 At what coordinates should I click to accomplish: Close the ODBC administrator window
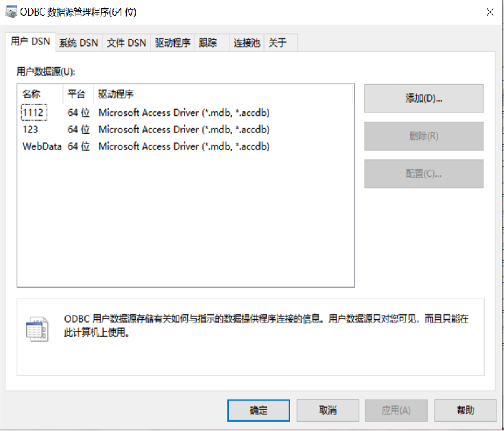pyautogui.click(x=490, y=12)
